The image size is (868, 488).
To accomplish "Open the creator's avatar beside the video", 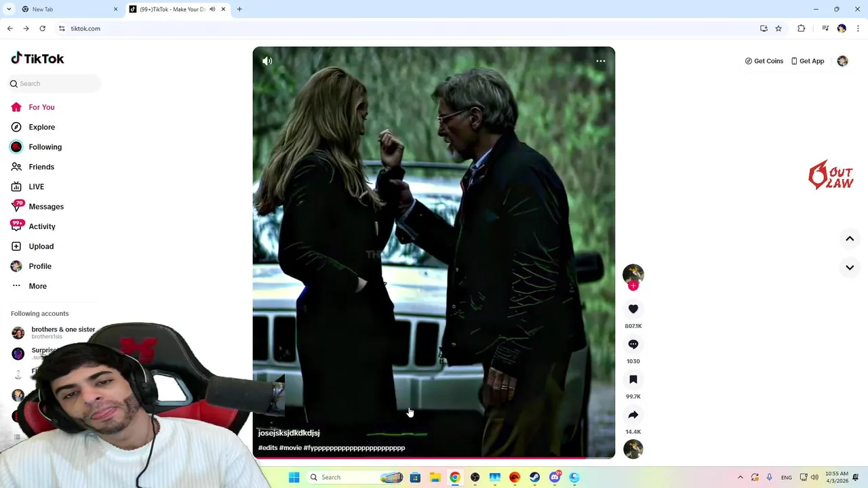I will pyautogui.click(x=633, y=273).
